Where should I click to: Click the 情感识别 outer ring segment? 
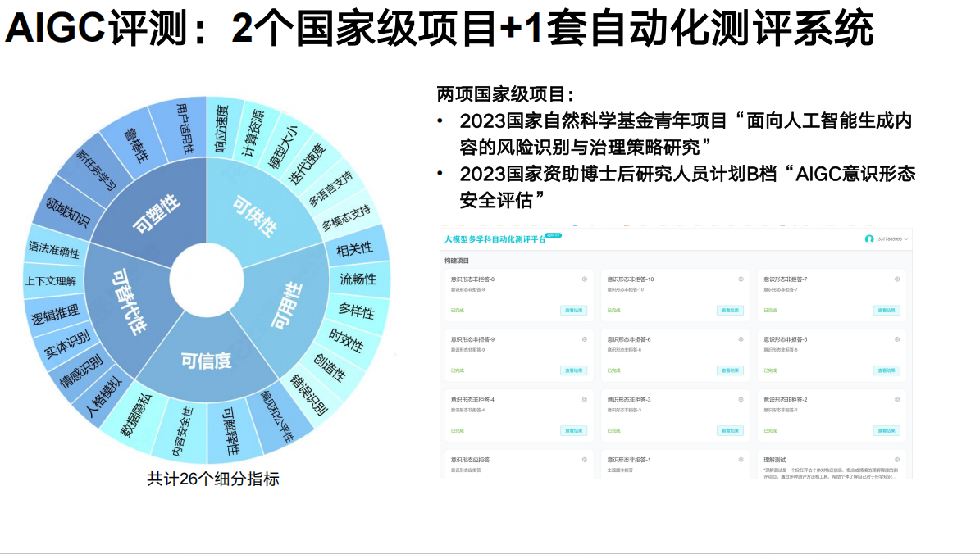(x=81, y=371)
